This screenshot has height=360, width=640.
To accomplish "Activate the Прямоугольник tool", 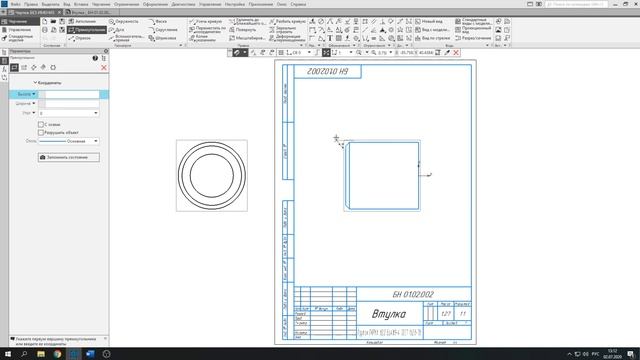I will point(87,30).
